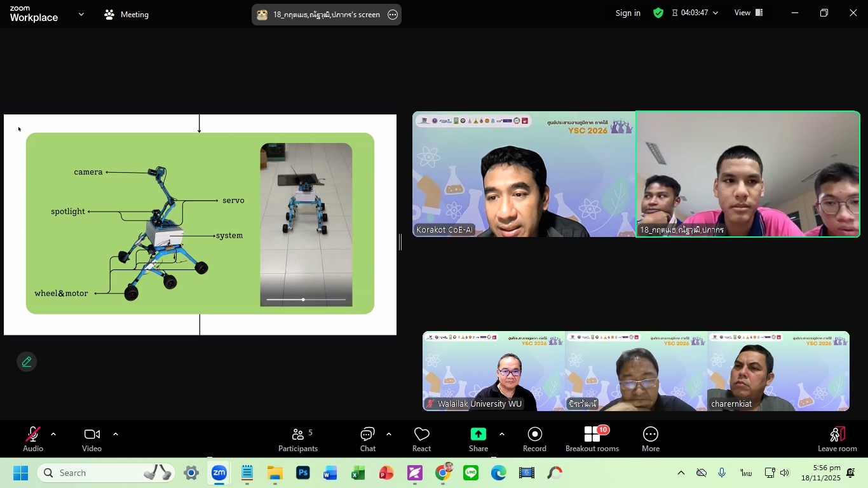The image size is (868, 488).
Task: Open the Participants list
Action: 297,439
